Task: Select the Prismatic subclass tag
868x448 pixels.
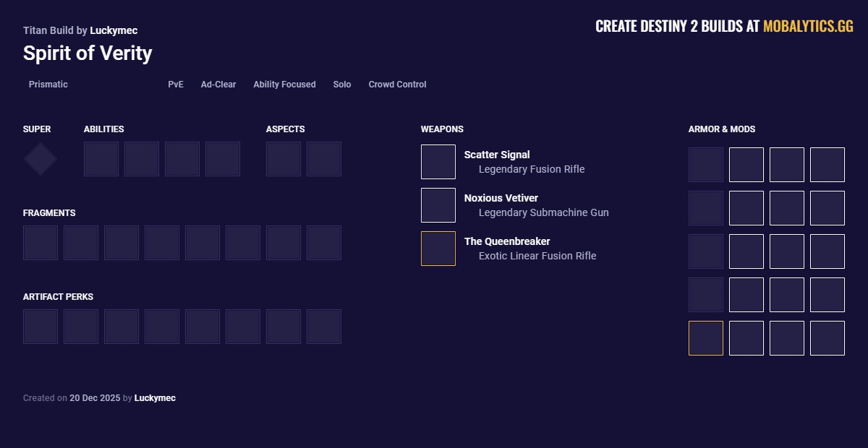Action: [x=48, y=85]
